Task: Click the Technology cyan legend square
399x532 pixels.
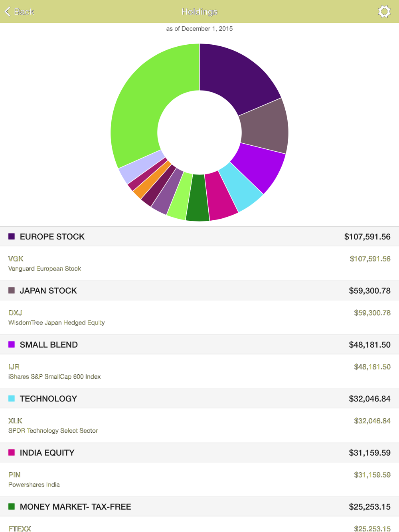Action: pyautogui.click(x=12, y=398)
